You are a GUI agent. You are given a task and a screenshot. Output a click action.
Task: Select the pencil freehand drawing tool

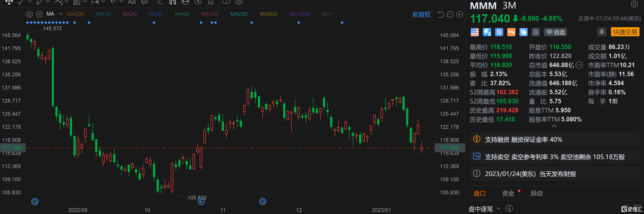click(x=160, y=2)
